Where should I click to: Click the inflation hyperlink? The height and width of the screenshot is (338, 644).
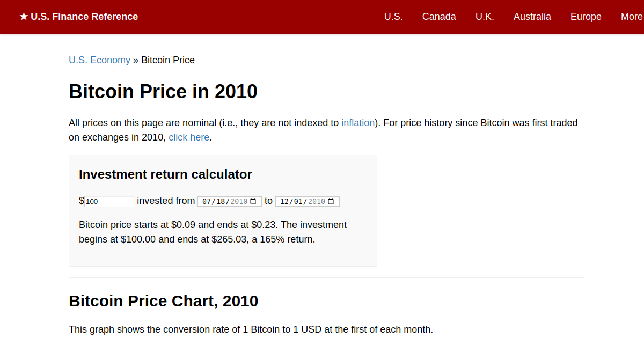tap(358, 123)
